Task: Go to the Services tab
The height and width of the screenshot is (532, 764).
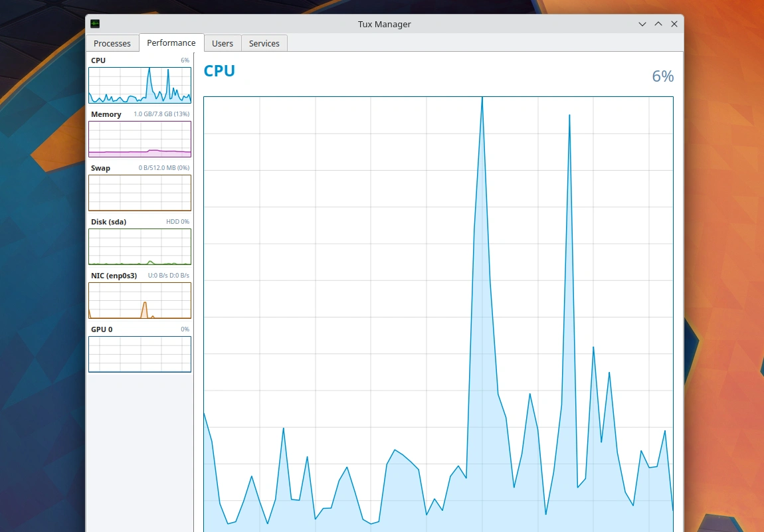Action: click(264, 43)
